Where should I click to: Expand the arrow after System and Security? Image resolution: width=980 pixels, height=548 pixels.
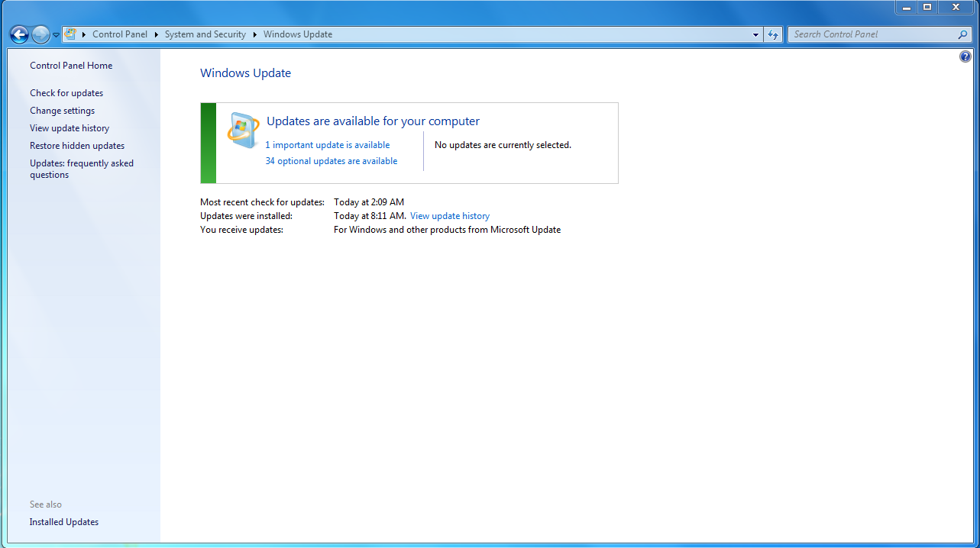point(254,34)
